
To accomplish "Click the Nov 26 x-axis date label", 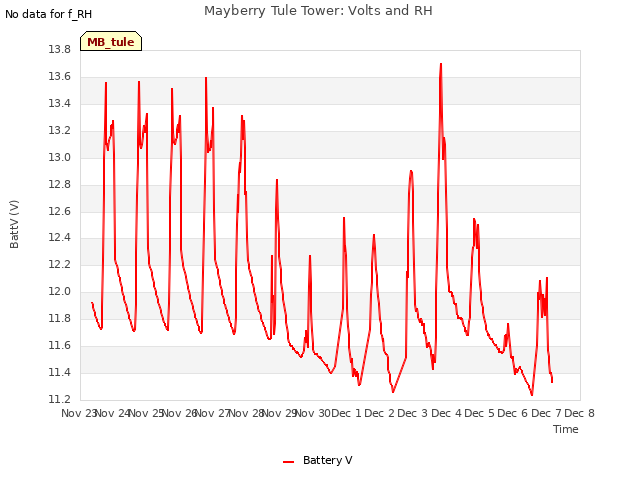I will tap(180, 413).
